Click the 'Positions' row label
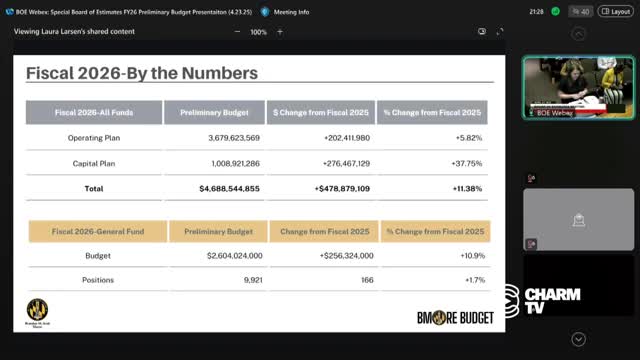Viewport: 640px width, 360px height. click(x=98, y=280)
